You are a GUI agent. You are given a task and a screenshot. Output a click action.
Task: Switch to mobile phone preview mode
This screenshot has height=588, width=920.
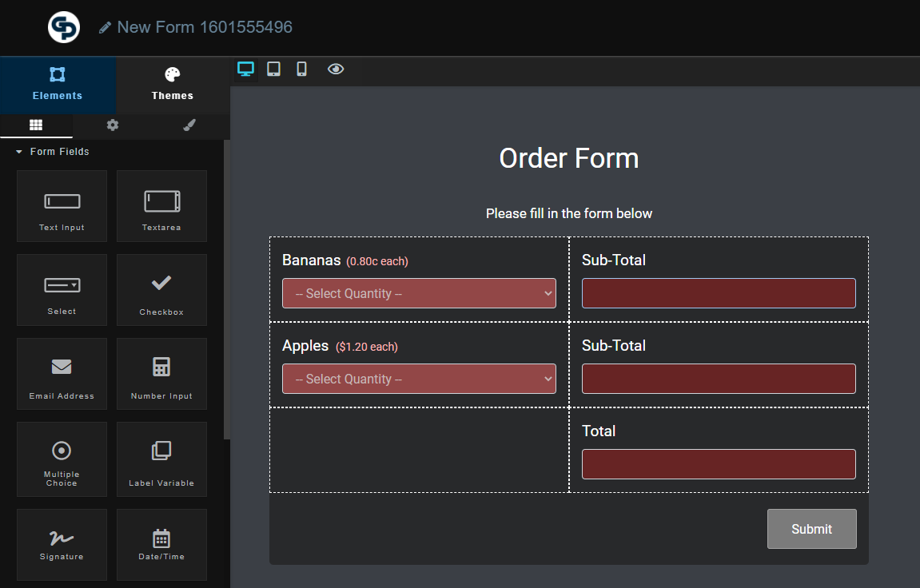pos(301,70)
